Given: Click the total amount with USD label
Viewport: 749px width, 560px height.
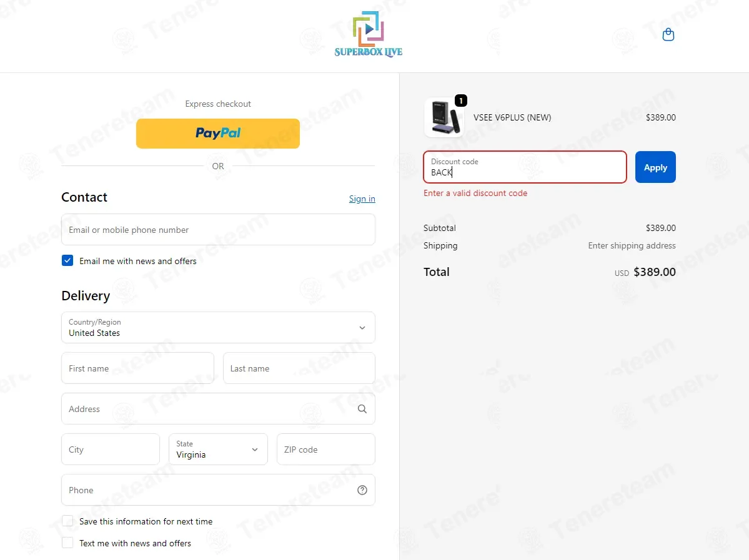Looking at the screenshot, I should coord(645,272).
